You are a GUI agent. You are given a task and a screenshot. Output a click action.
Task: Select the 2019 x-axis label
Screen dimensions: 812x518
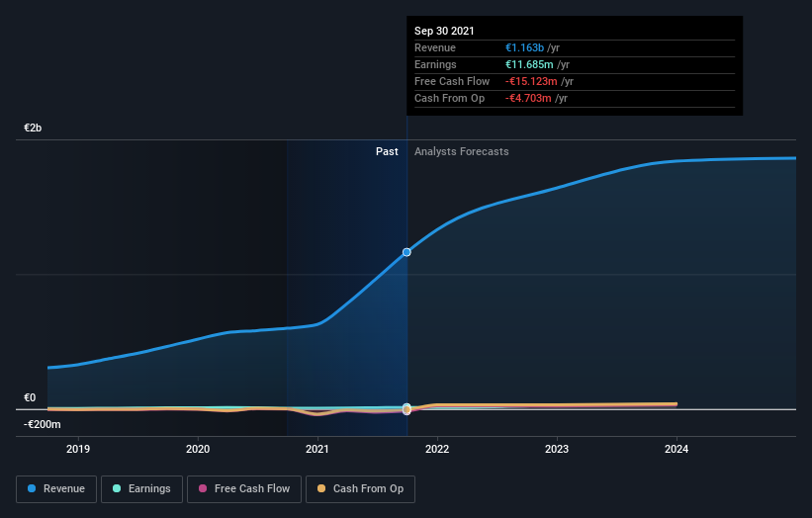pyautogui.click(x=78, y=449)
